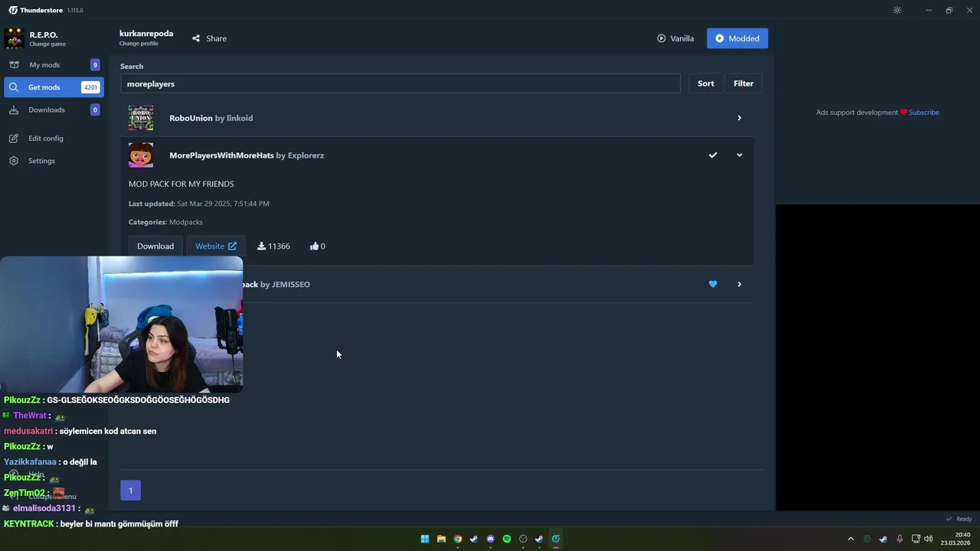Click the microphone tray icon
This screenshot has height=551, width=980.
(900, 539)
